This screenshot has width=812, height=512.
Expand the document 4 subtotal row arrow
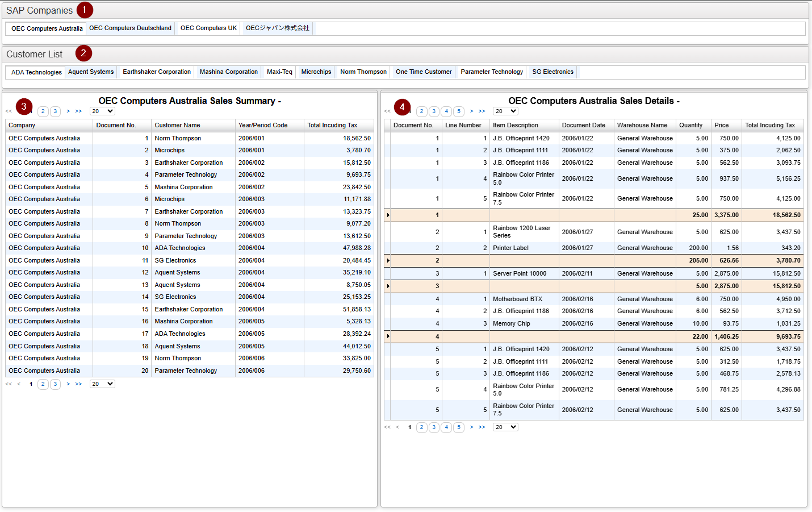(388, 336)
